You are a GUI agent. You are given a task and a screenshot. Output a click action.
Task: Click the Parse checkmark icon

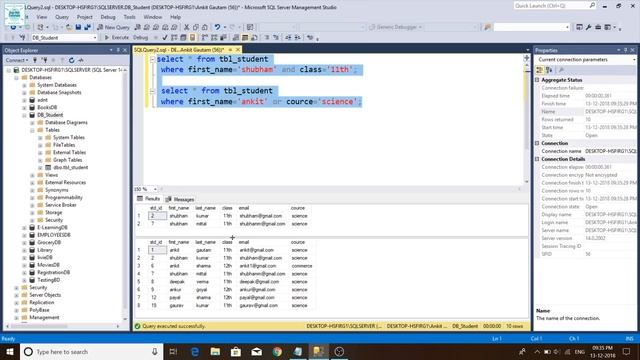tap(164, 38)
